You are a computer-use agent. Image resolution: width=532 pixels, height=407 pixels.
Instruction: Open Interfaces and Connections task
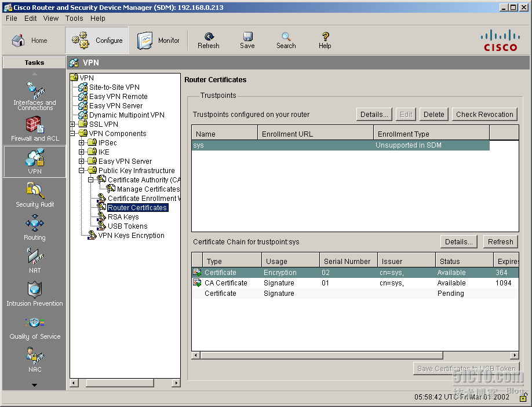35,96
